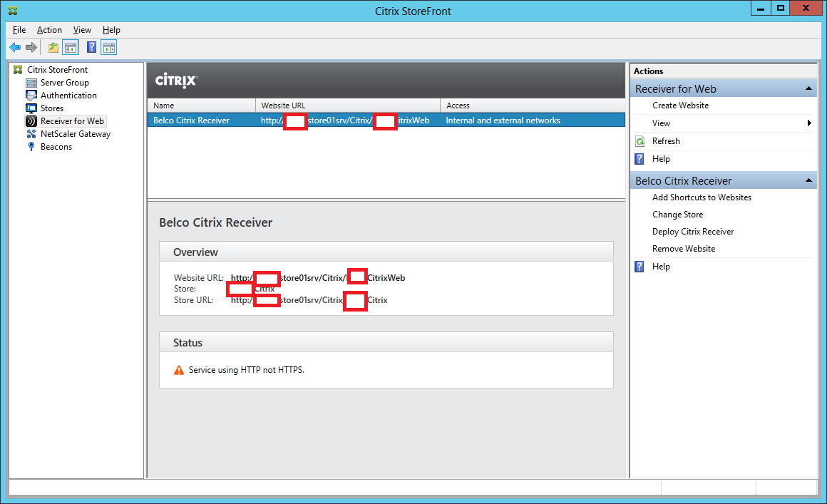827x504 pixels.
Task: Expand the View submenu arrow
Action: click(809, 123)
